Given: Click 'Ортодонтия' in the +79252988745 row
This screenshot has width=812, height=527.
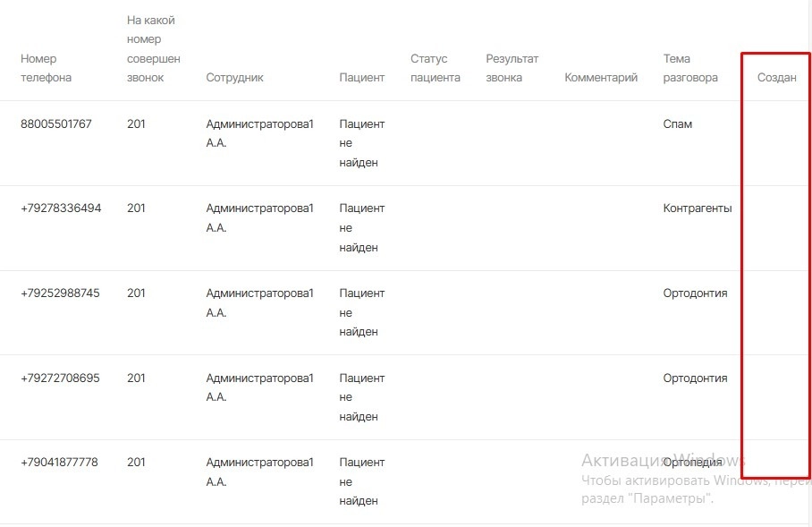Looking at the screenshot, I should pyautogui.click(x=695, y=293).
